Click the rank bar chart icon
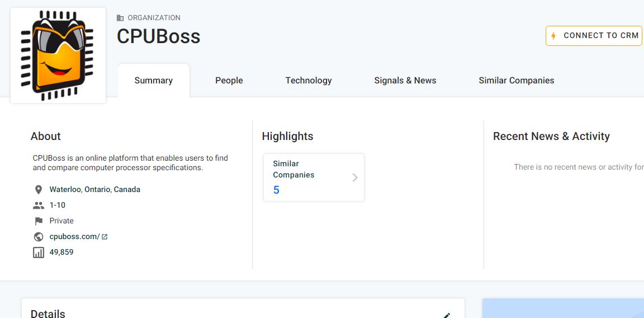644x318 pixels. point(39,252)
